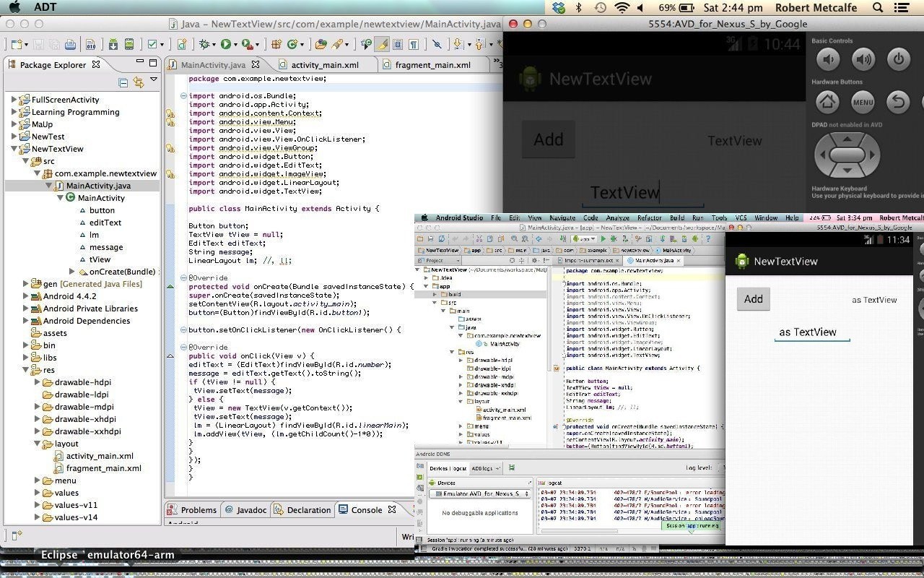Open Android Virtual Device Manager in Eclipse toolbar
The width and height of the screenshot is (924, 578).
pos(129,44)
